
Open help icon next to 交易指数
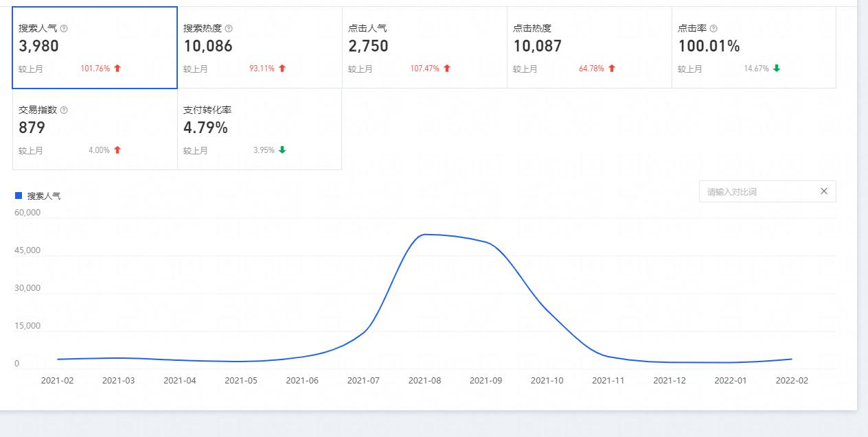click(64, 110)
